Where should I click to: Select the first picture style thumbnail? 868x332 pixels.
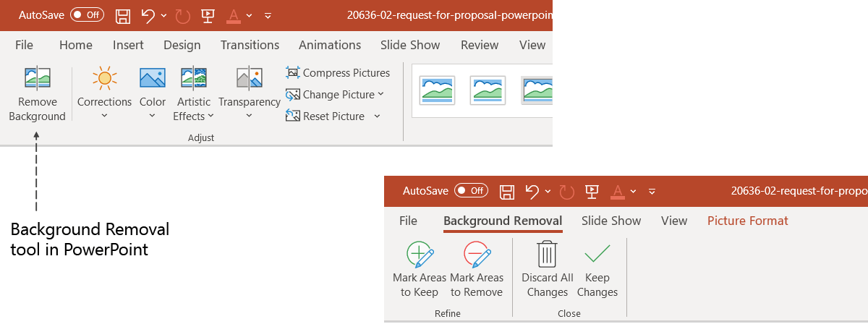pos(438,90)
